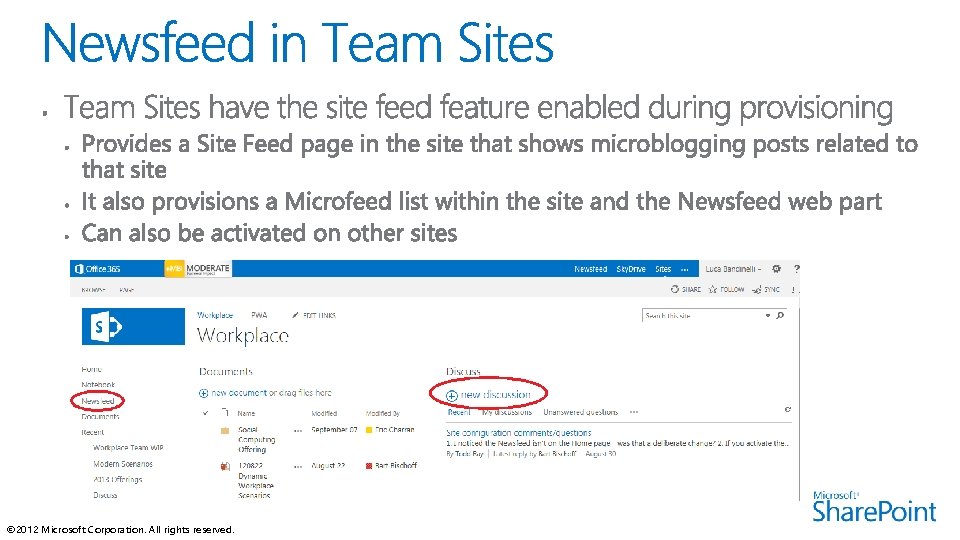Open ellipsis menu for Social Computing Offering
The width and height of the screenshot is (960, 540).
(x=298, y=430)
